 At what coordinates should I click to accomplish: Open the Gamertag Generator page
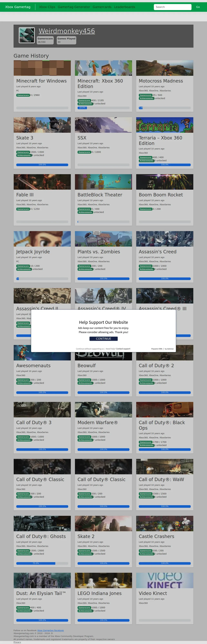(74, 7)
